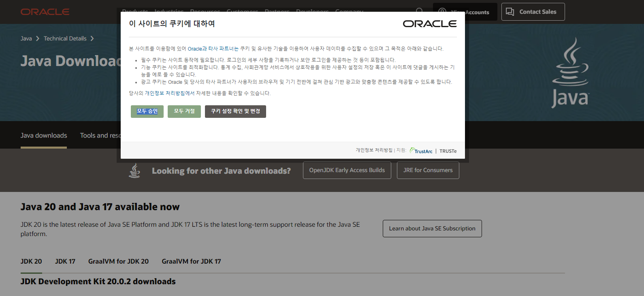Click the Looking for other Java downloads? text

[x=221, y=171]
